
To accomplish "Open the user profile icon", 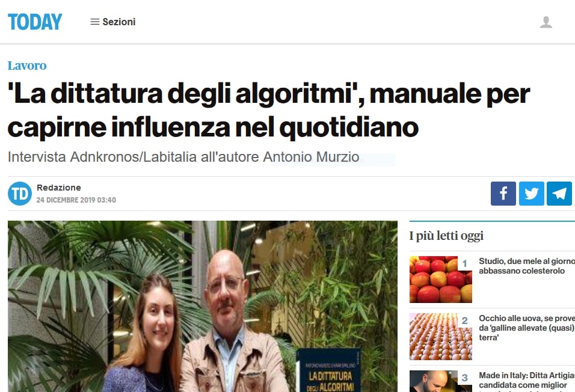I will point(546,22).
